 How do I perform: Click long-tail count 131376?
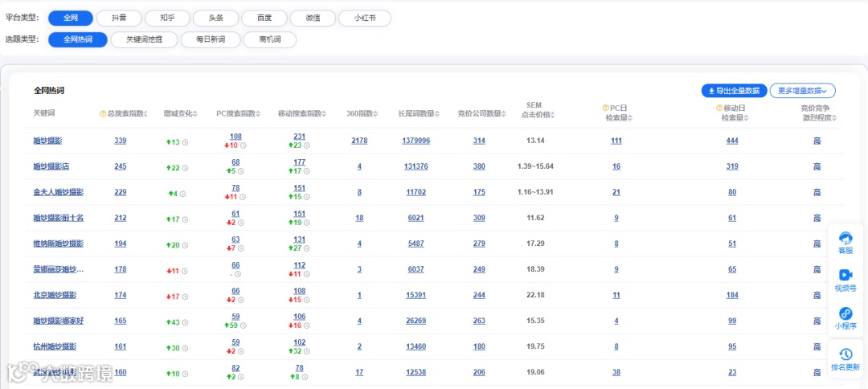point(416,166)
